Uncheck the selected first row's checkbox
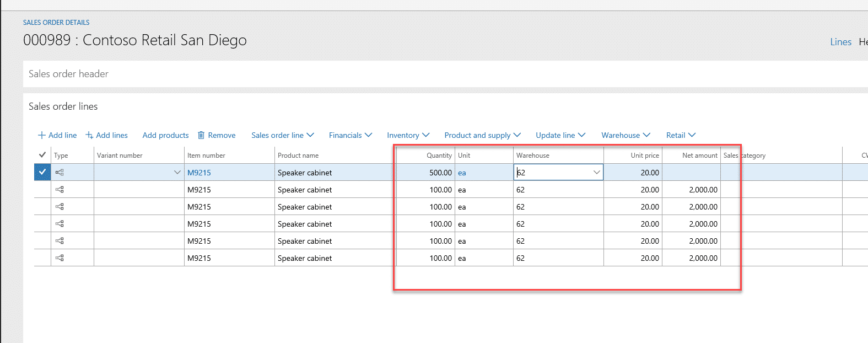Viewport: 868px width, 343px height. 42,172
